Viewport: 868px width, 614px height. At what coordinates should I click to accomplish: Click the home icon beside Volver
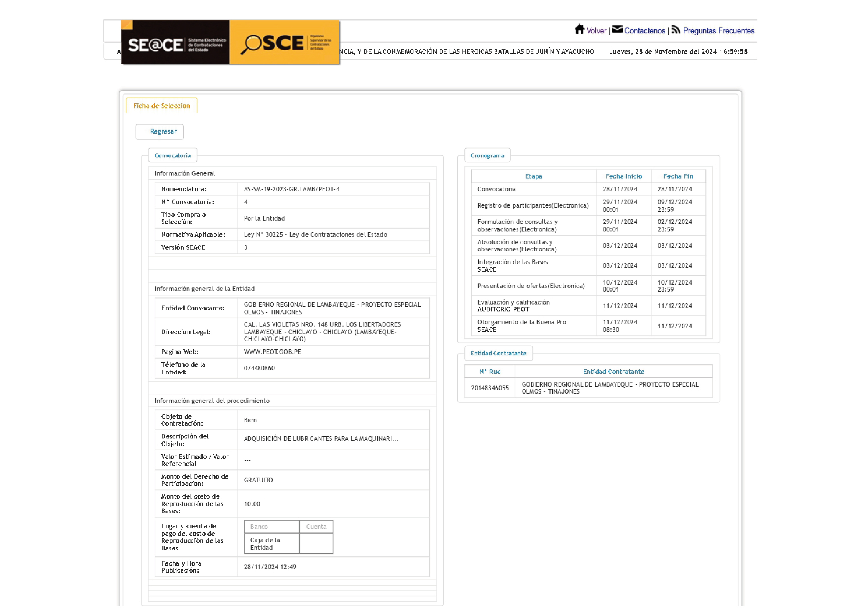coord(579,29)
